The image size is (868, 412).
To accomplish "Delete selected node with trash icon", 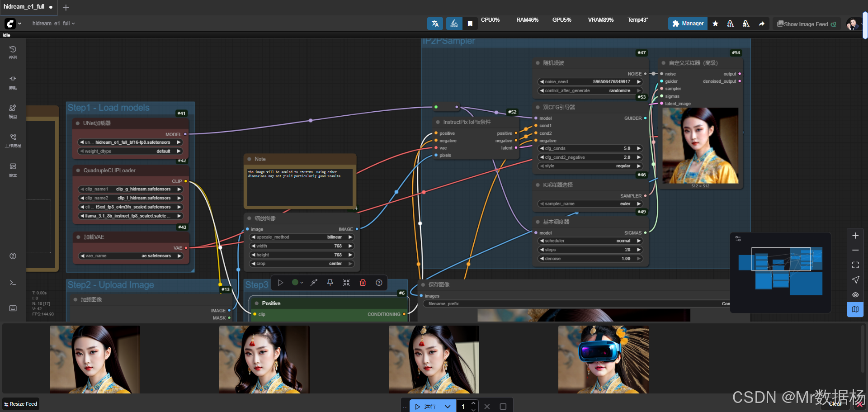I will 363,283.
